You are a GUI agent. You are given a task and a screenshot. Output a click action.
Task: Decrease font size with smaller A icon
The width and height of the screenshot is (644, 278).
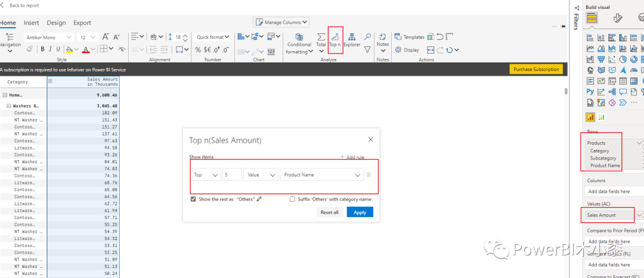click(x=117, y=37)
